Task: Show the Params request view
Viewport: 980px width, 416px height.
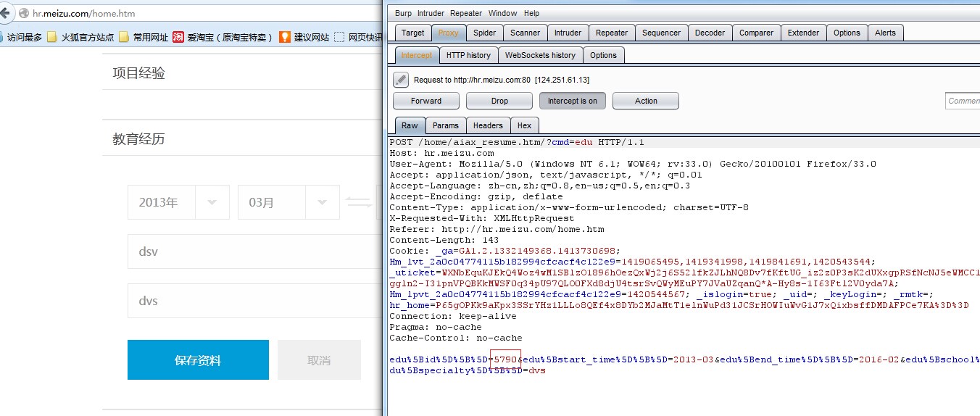Action: tap(446, 125)
